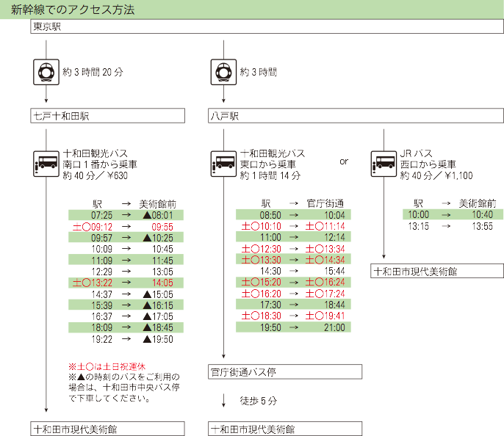Click the Shinkansen icon for the 3 hour 20 minute route

[46, 72]
